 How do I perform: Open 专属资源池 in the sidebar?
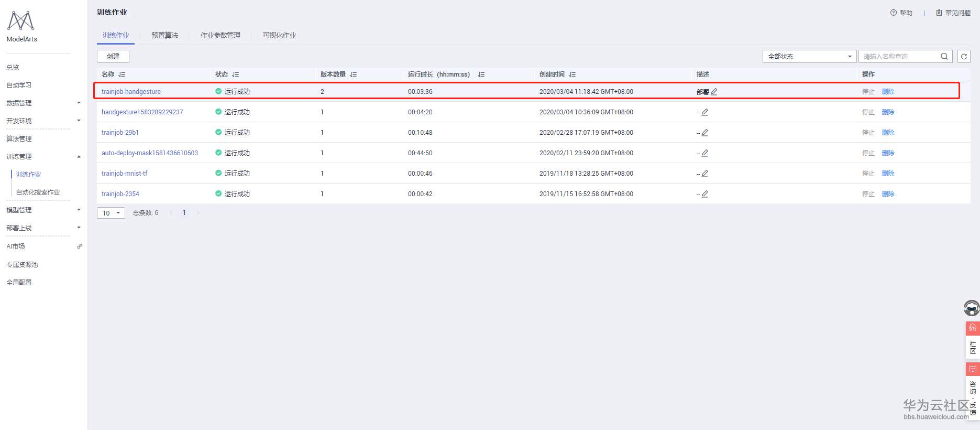point(22,264)
